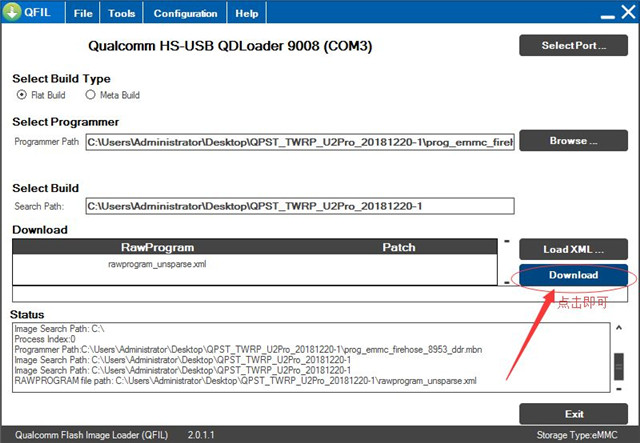Open the File menu

[x=84, y=14]
